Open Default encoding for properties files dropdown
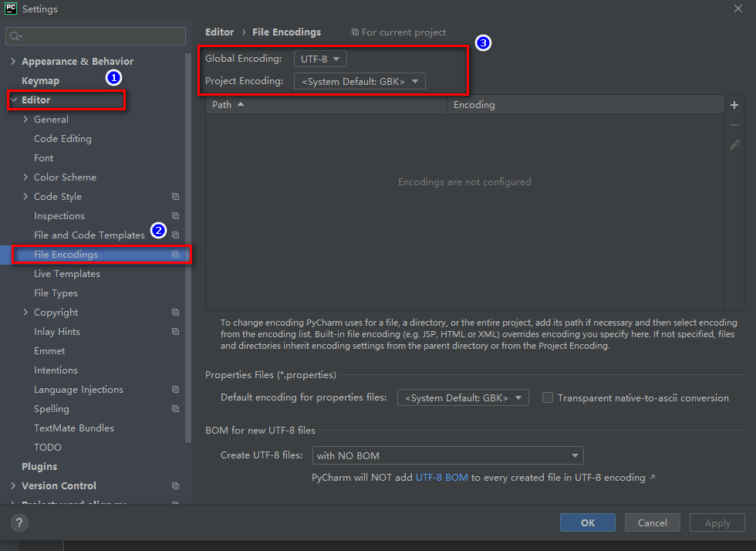This screenshot has height=551, width=756. [x=463, y=397]
